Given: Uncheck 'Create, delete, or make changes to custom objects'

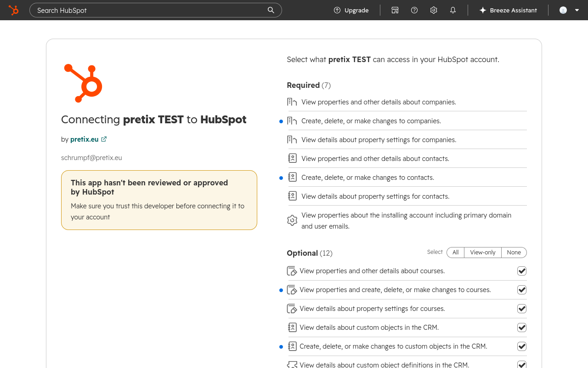Looking at the screenshot, I should pos(522,346).
